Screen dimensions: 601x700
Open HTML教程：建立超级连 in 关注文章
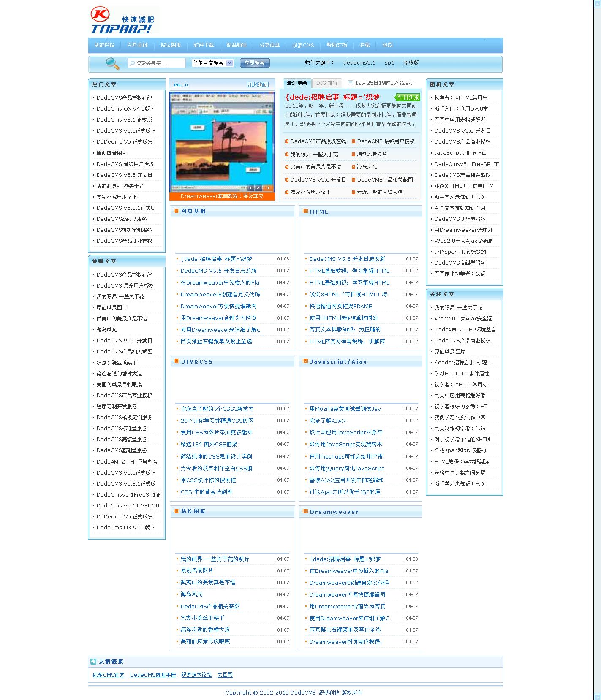462,462
